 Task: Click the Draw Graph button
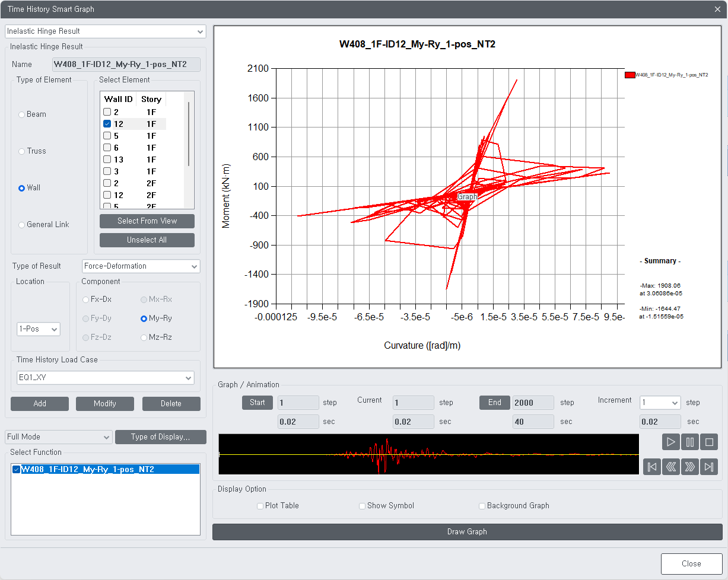(x=468, y=532)
